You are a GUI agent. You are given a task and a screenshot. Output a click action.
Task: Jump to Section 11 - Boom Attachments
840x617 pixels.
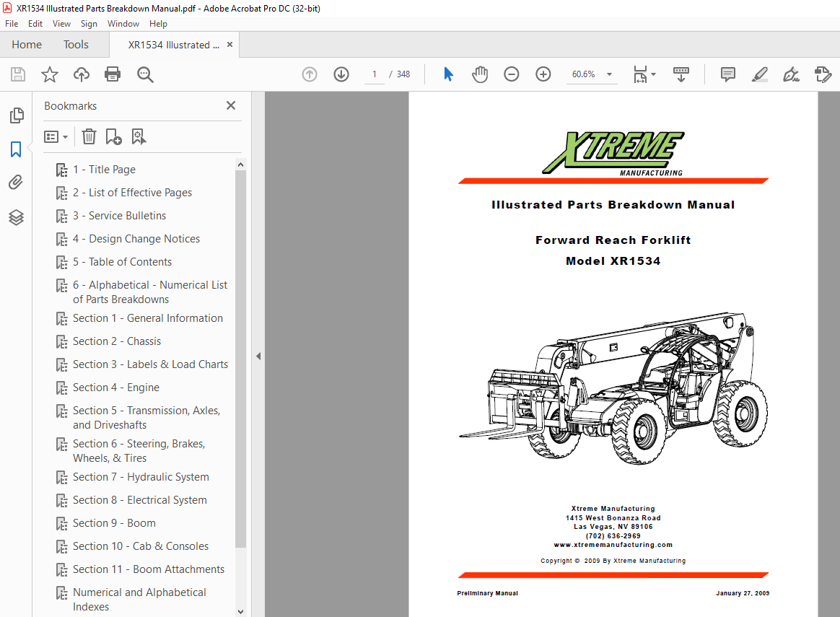pyautogui.click(x=149, y=569)
